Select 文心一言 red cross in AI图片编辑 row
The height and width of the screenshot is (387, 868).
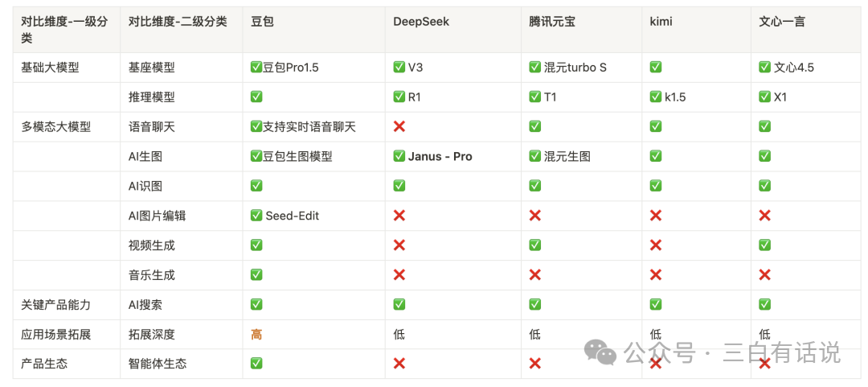(x=765, y=215)
